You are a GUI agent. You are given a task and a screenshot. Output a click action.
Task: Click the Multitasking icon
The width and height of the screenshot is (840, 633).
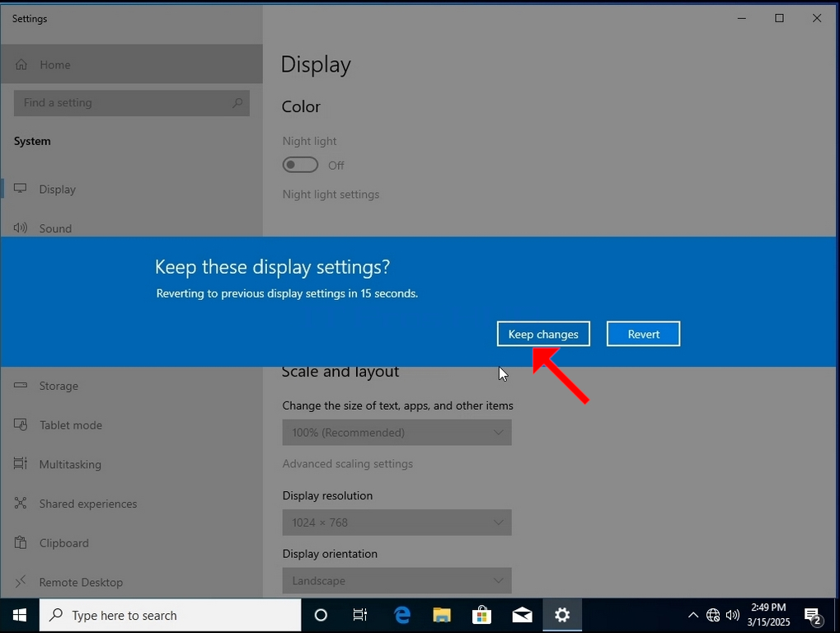[21, 463]
